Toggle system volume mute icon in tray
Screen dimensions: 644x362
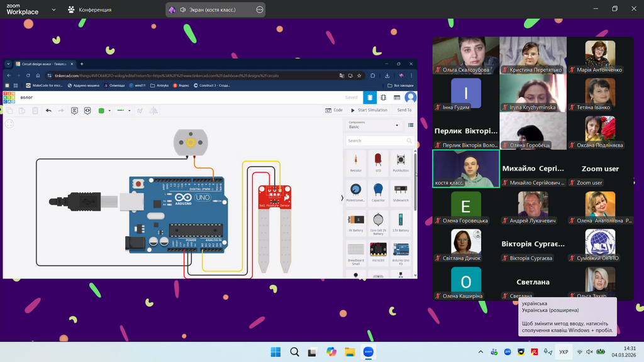[590, 352]
